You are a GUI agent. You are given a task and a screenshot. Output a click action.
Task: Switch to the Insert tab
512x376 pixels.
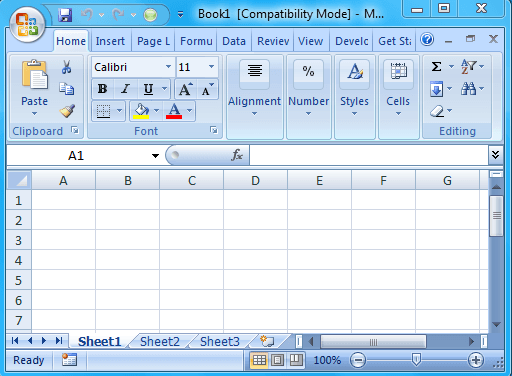[110, 41]
